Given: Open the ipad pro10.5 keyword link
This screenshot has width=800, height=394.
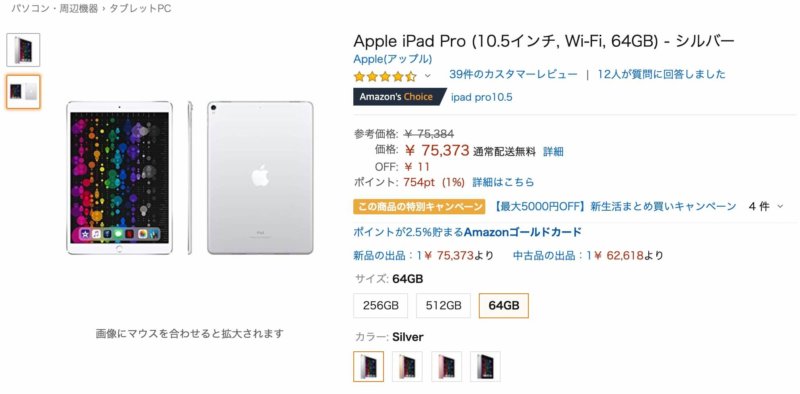Looking at the screenshot, I should (482, 97).
